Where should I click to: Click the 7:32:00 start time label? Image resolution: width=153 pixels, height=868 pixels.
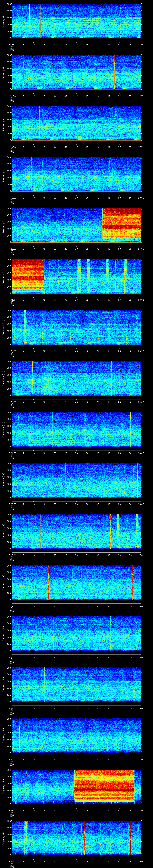pyautogui.click(x=12, y=861)
